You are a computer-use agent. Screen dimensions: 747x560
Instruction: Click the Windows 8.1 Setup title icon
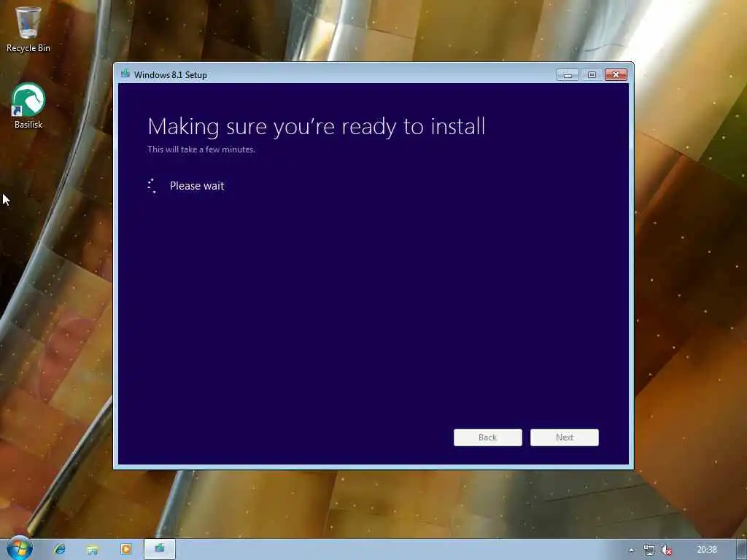click(x=125, y=74)
